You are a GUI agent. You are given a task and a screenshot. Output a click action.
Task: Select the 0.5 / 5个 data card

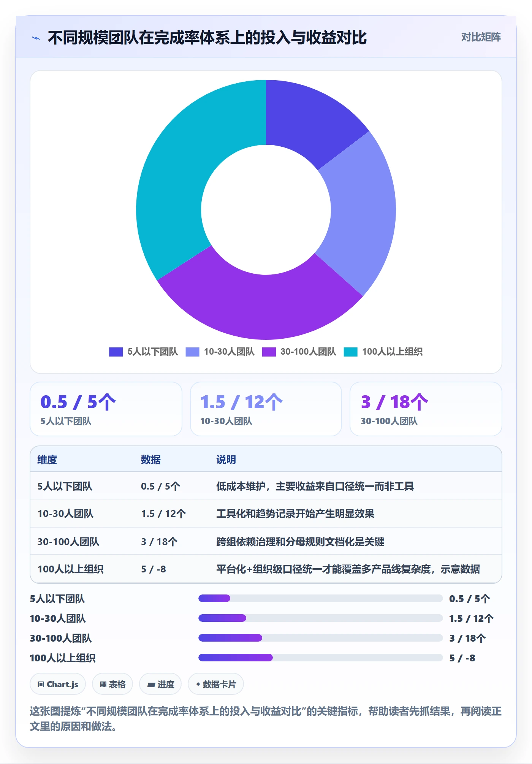point(106,409)
